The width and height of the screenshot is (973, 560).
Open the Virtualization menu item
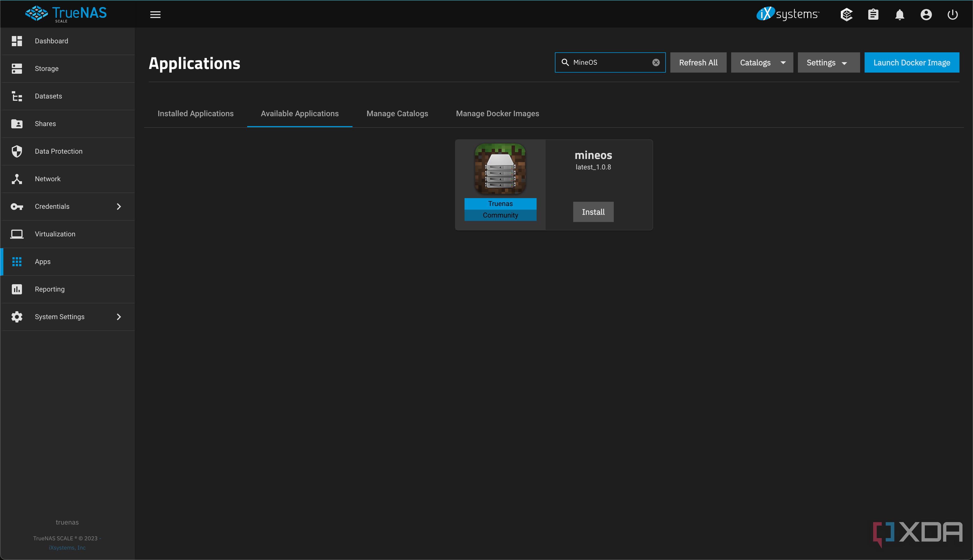click(68, 234)
